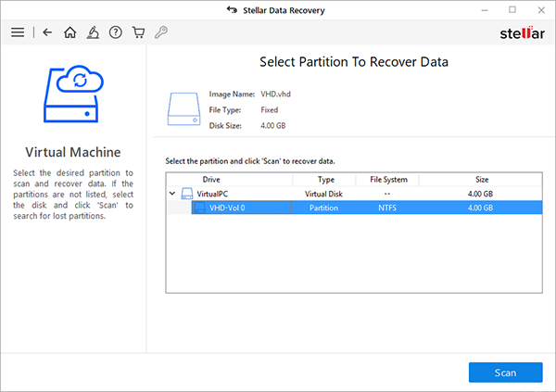Click the disk image icon beside Image Name
The height and width of the screenshot is (392, 556).
(x=183, y=109)
